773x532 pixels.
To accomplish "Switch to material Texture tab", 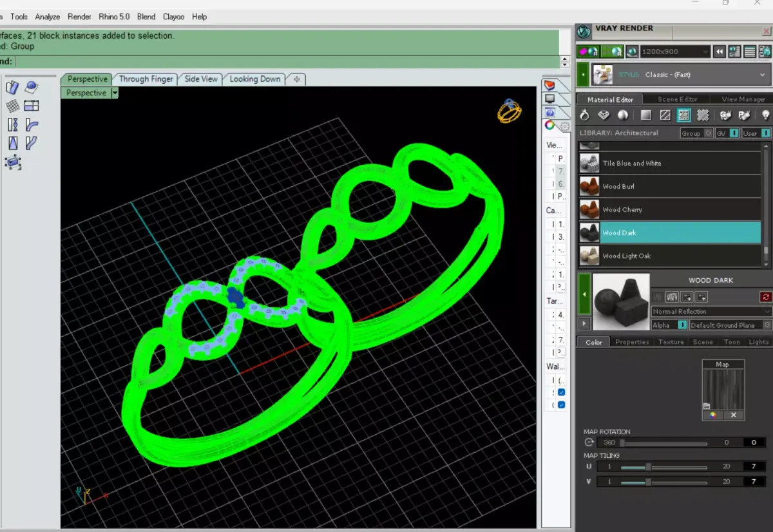I will pos(671,342).
